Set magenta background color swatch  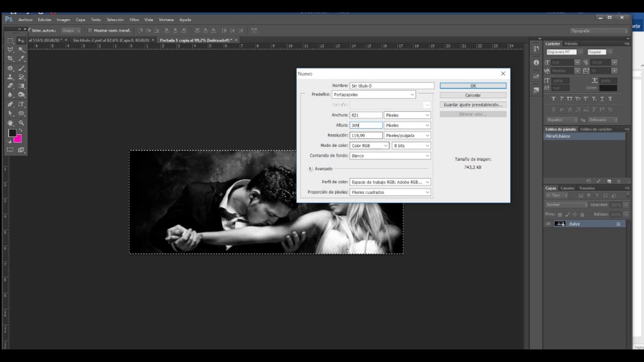[19, 139]
